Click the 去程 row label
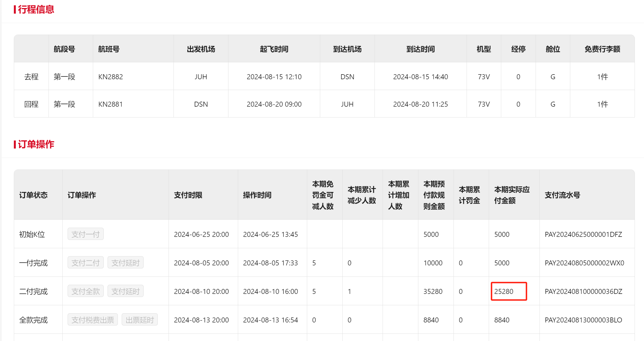The width and height of the screenshot is (644, 341). click(x=31, y=77)
